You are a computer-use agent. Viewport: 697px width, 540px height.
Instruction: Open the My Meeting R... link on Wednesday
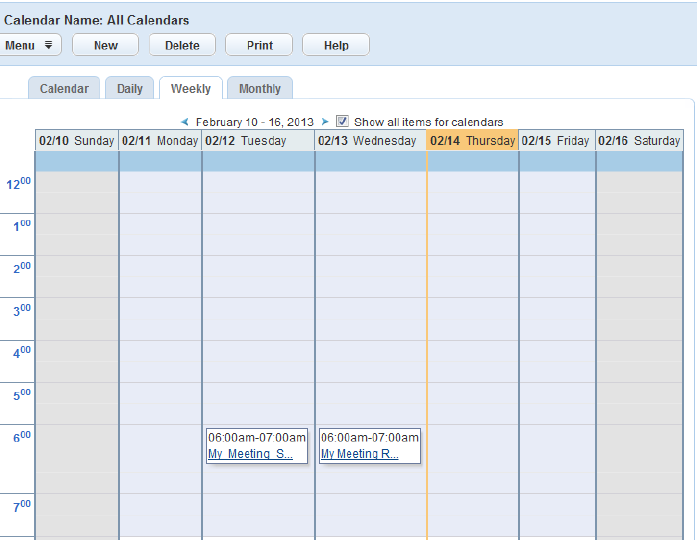pos(360,454)
